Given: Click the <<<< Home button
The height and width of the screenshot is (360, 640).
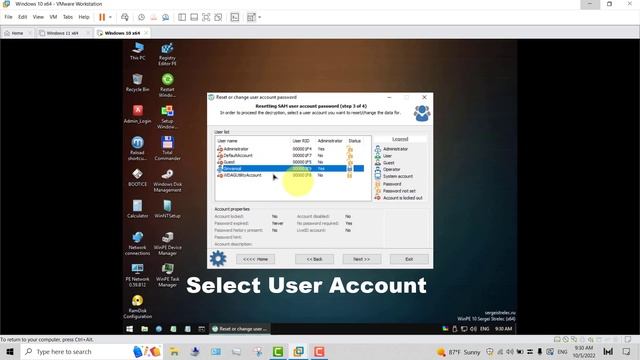Looking at the screenshot, I should pos(256,259).
